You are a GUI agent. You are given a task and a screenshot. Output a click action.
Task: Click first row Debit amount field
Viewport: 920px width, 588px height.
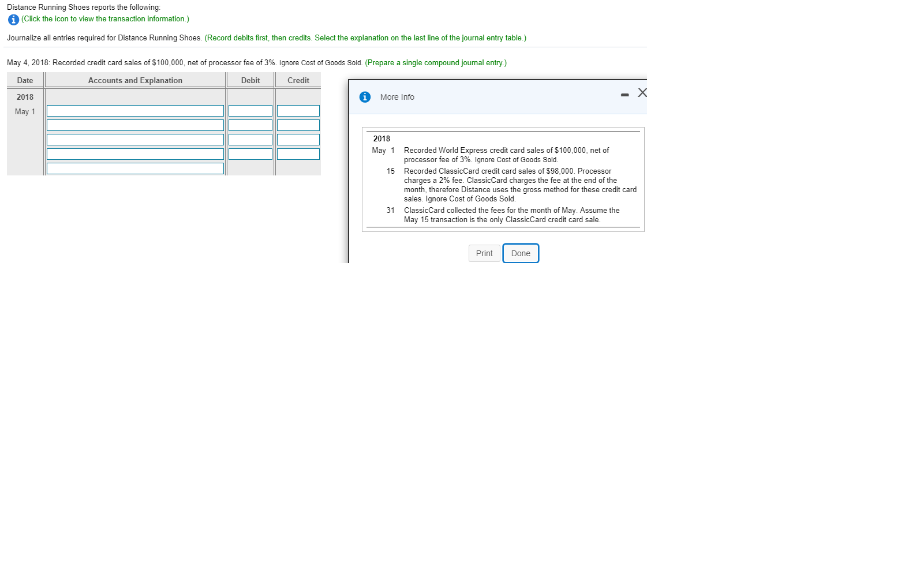pos(250,111)
